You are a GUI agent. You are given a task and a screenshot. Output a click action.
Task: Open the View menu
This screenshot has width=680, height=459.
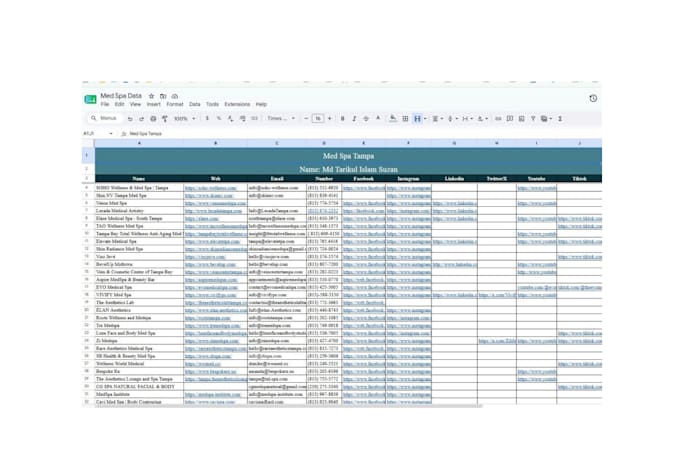coord(135,105)
